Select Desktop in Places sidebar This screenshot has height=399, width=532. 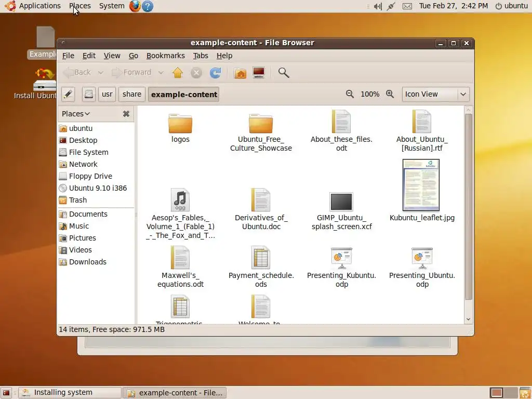[x=96, y=140]
